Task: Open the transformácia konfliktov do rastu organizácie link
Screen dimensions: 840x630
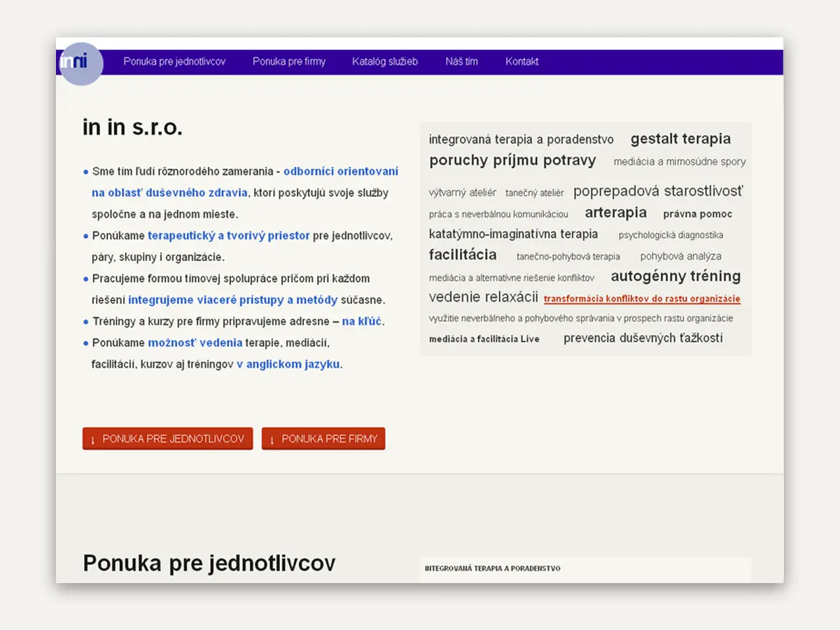Action: pos(642,299)
